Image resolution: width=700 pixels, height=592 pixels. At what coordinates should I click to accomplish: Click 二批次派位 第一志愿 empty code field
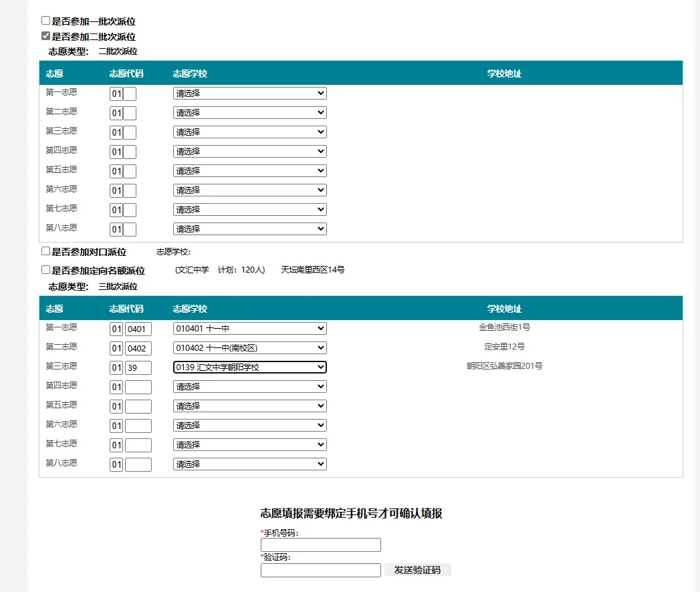pos(130,94)
